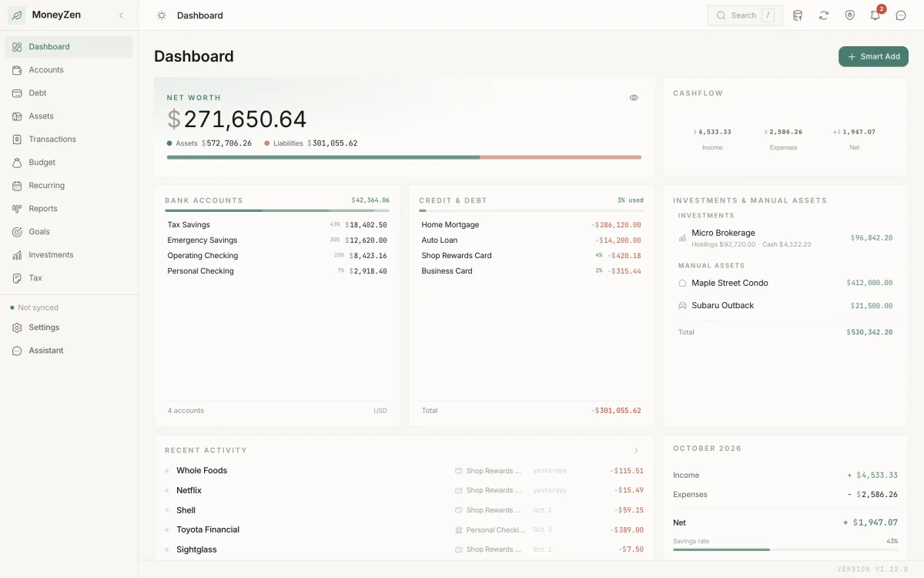Open the Emergency Savings account row
924x578 pixels.
coord(277,240)
